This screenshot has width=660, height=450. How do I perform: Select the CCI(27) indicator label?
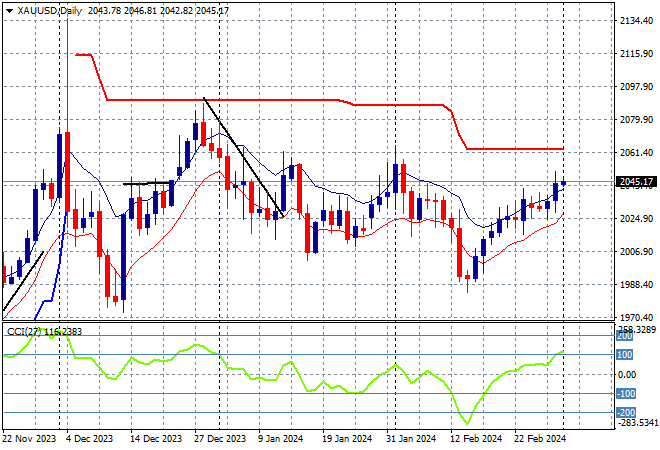click(24, 332)
